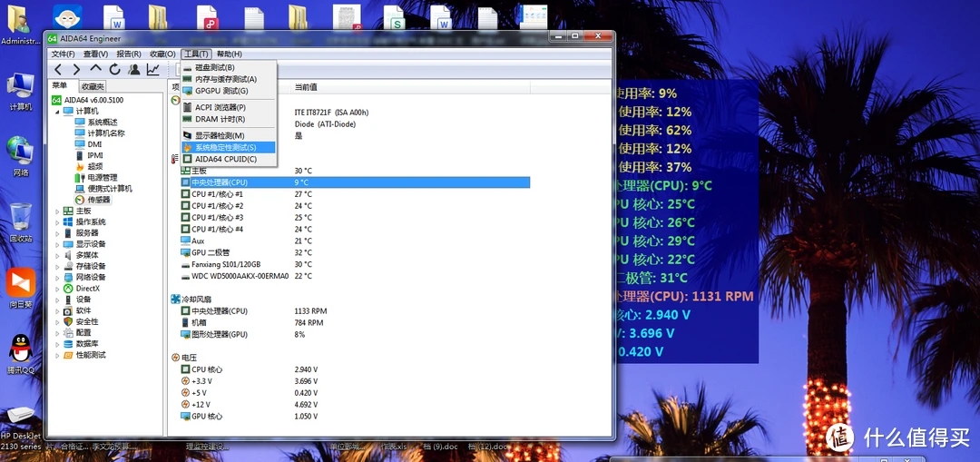
Task: Collapse the 计算机 tree node
Action: (58, 112)
